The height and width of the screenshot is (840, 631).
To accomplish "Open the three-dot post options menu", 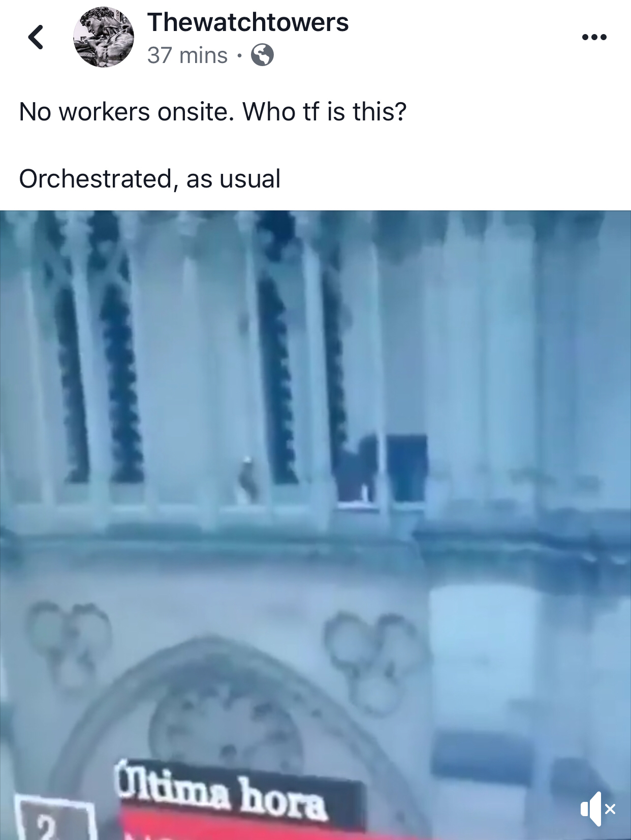I will pyautogui.click(x=594, y=37).
